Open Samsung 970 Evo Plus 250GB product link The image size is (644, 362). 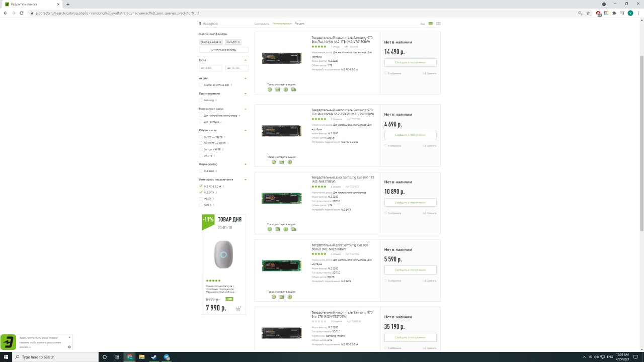tap(343, 112)
